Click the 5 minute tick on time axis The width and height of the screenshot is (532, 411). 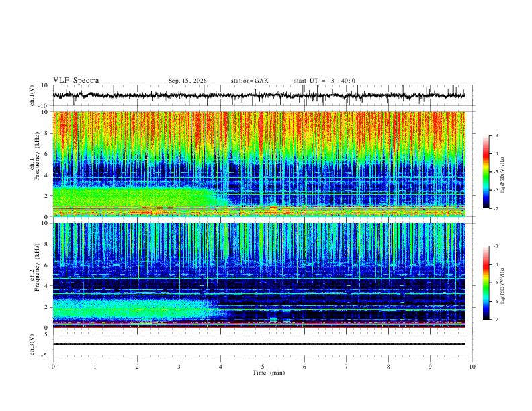263,367
